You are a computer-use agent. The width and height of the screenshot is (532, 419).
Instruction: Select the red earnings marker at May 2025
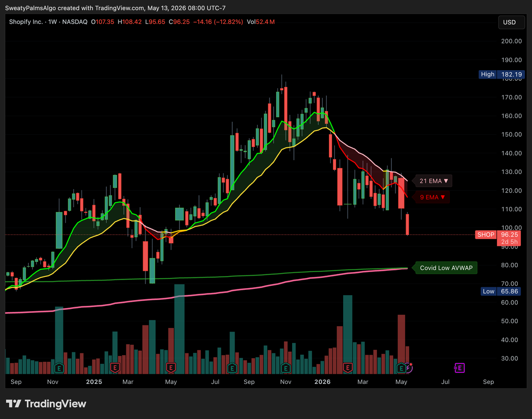[x=171, y=368]
